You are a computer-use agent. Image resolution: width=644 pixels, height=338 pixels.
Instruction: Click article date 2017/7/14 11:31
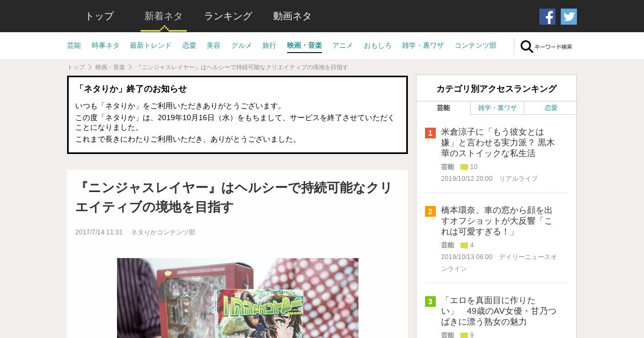(x=99, y=232)
